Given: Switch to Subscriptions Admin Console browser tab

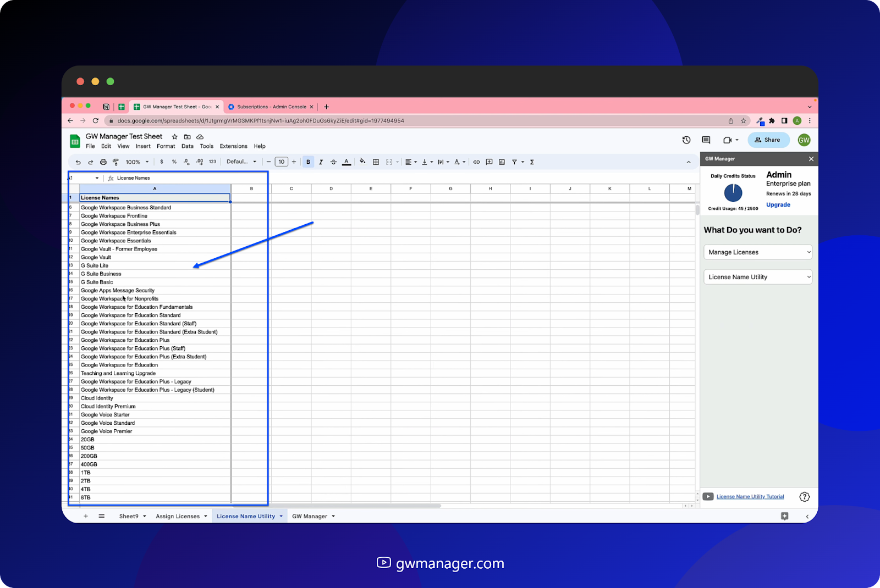Looking at the screenshot, I should click(272, 107).
